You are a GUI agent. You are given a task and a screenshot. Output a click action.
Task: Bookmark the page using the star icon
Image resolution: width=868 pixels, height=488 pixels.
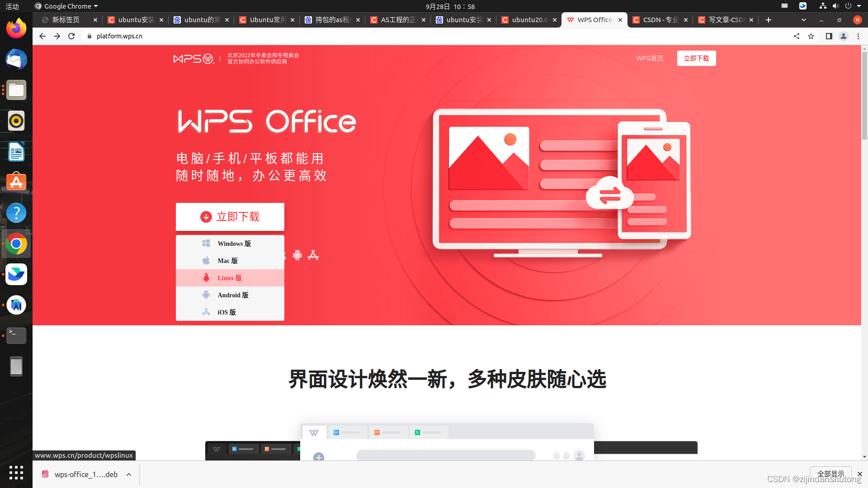[x=811, y=36]
